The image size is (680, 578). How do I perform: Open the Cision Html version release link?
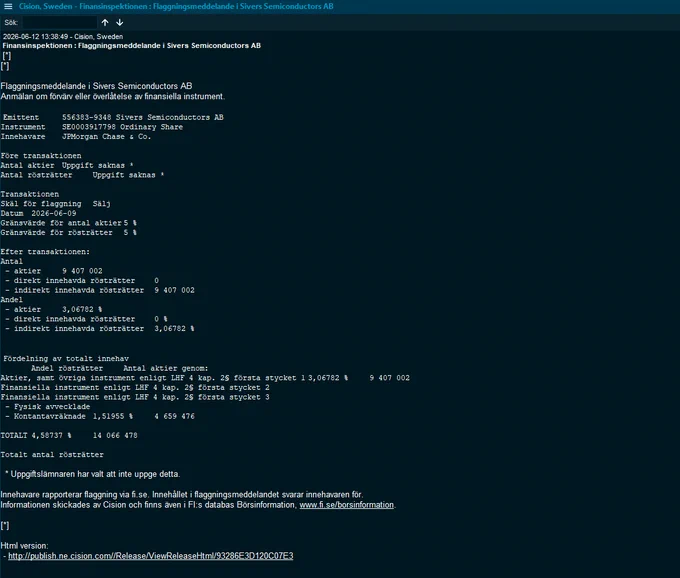(x=150, y=556)
